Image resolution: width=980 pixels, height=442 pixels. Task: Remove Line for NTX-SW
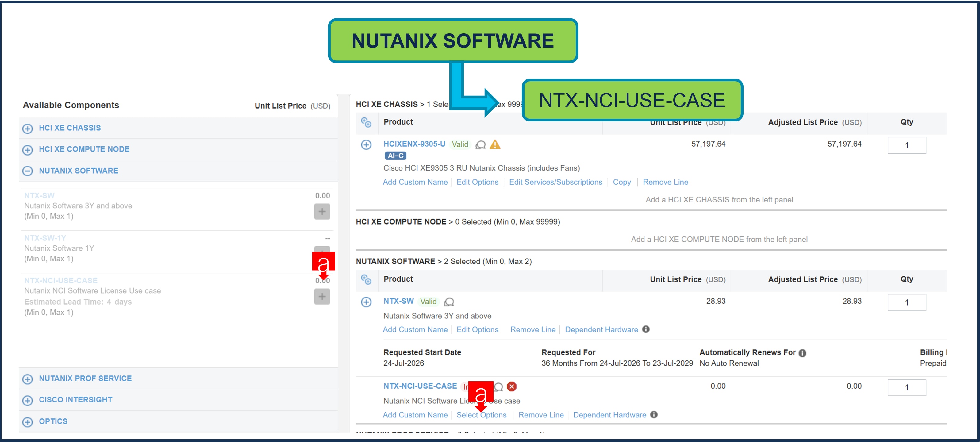[532, 329]
